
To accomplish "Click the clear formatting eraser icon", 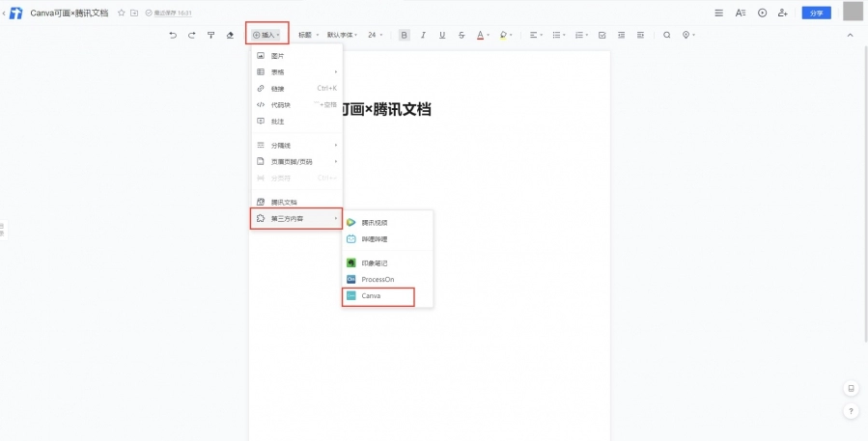I will [230, 35].
